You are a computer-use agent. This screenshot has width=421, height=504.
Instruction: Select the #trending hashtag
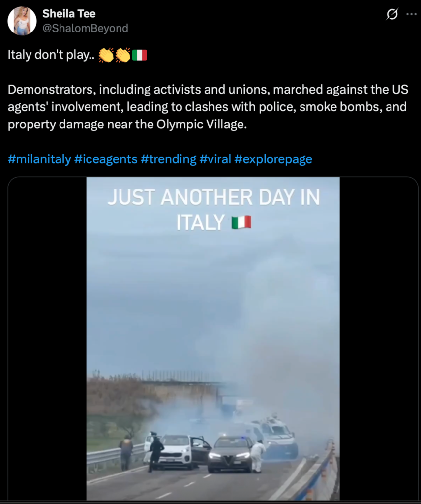(169, 159)
